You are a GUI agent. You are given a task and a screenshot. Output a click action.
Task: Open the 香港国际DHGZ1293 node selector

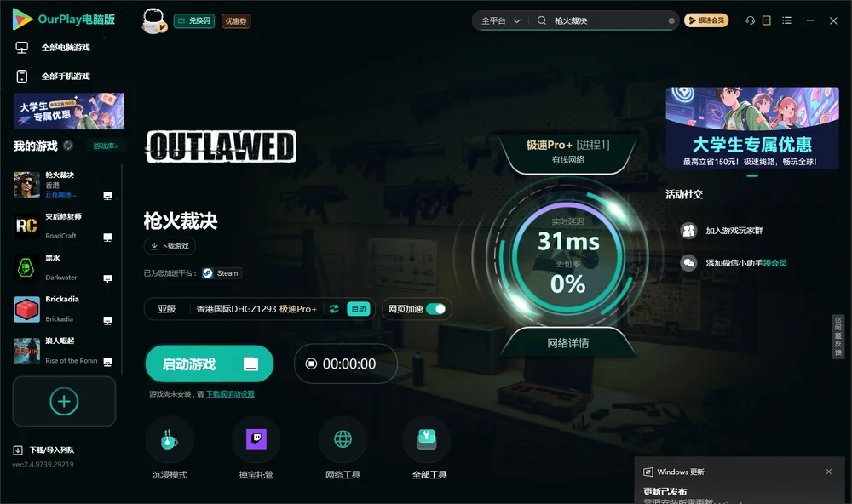256,309
